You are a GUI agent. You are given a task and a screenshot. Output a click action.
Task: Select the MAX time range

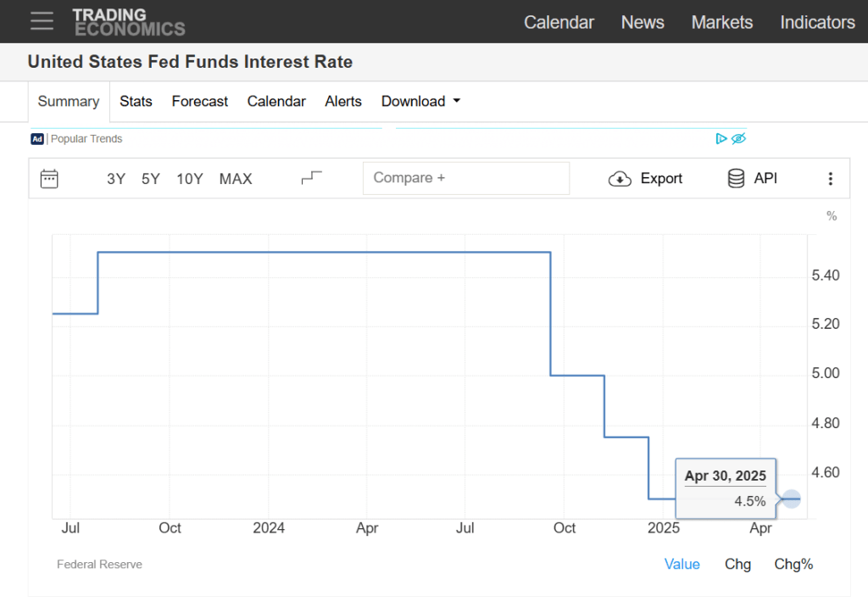[236, 179]
